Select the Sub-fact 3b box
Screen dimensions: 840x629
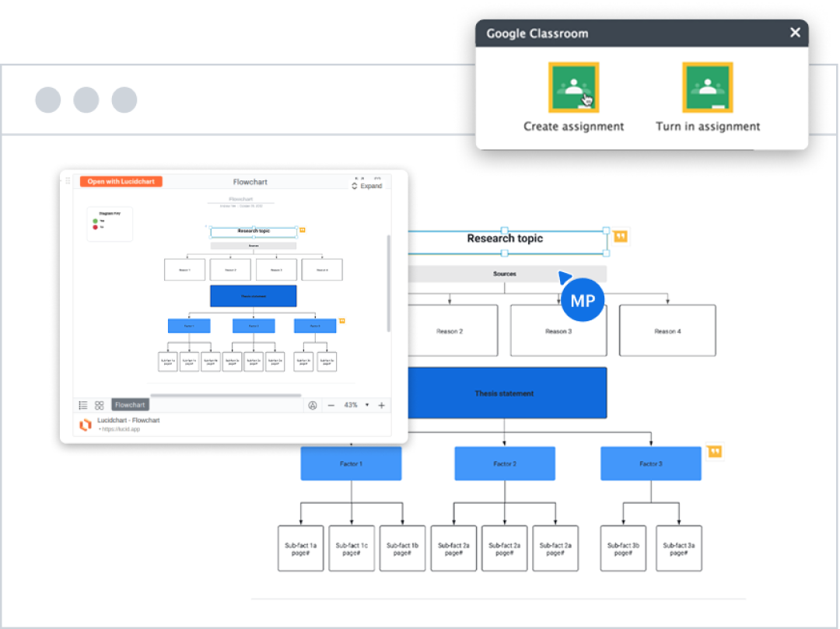[x=623, y=548]
